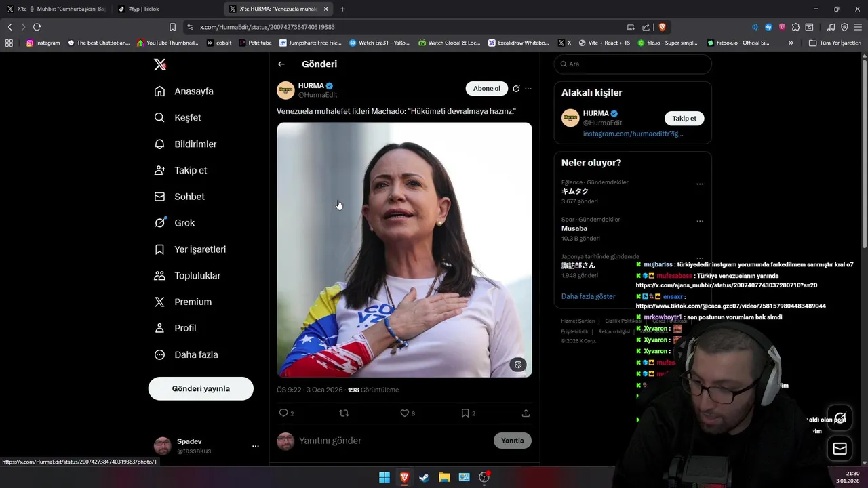Open the Reklam bilgisi link
The image size is (868, 488).
point(614,332)
